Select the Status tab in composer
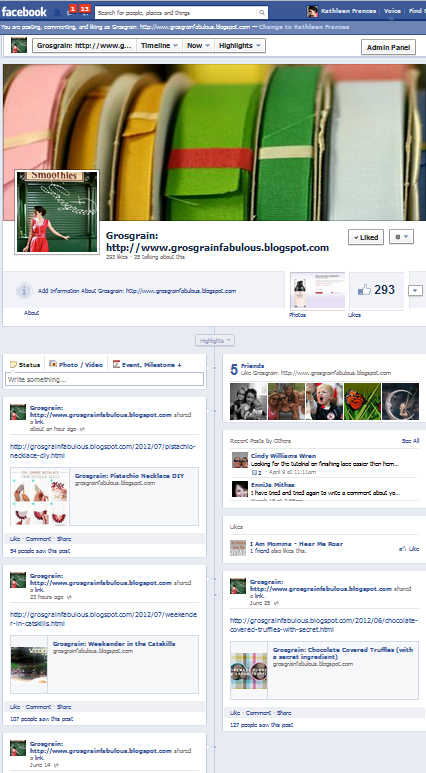The image size is (426, 773). (x=25, y=365)
